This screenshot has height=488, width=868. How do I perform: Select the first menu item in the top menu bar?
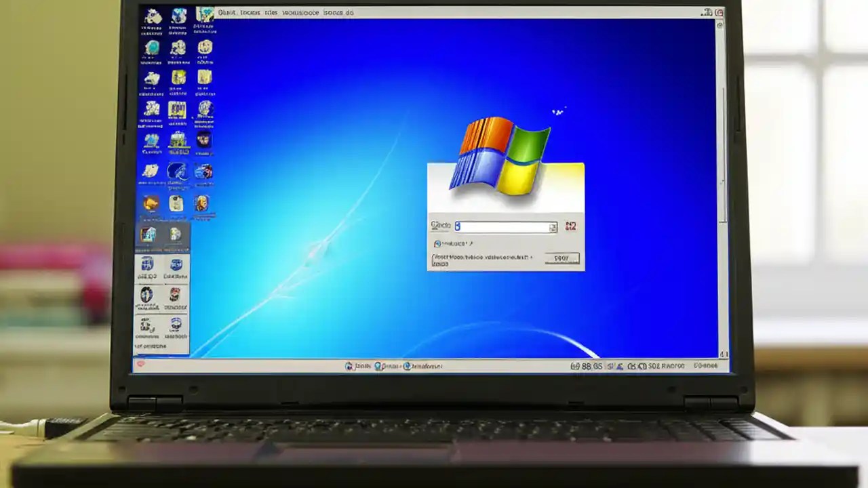[x=224, y=12]
